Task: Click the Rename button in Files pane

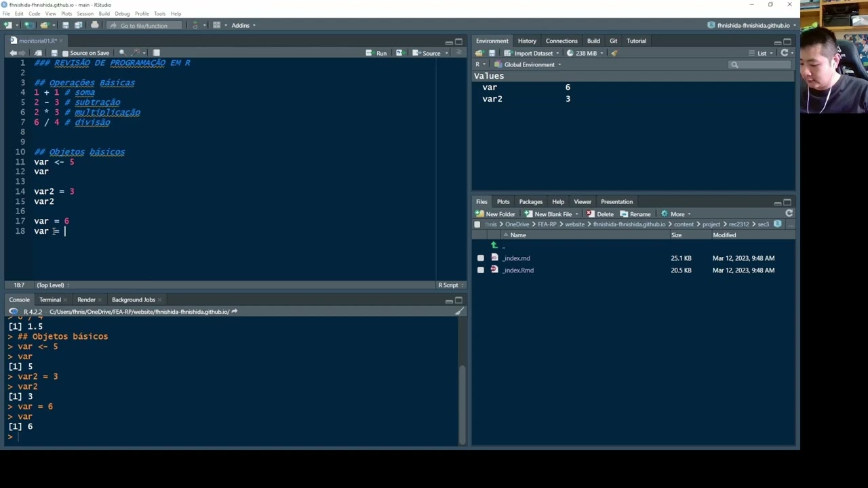Action: (635, 213)
